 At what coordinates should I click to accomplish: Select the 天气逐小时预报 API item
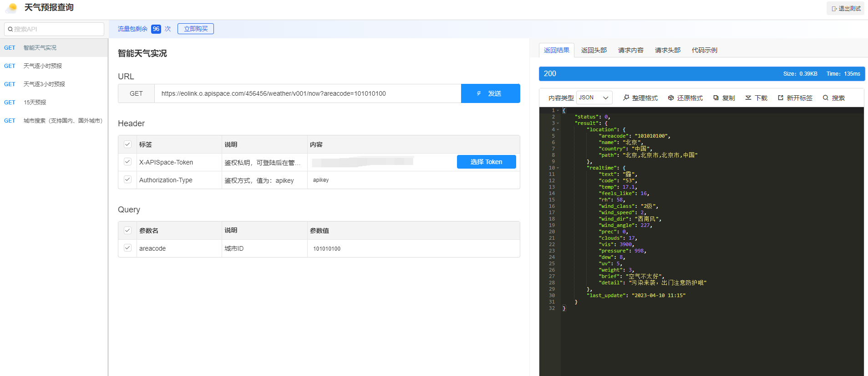coord(54,66)
